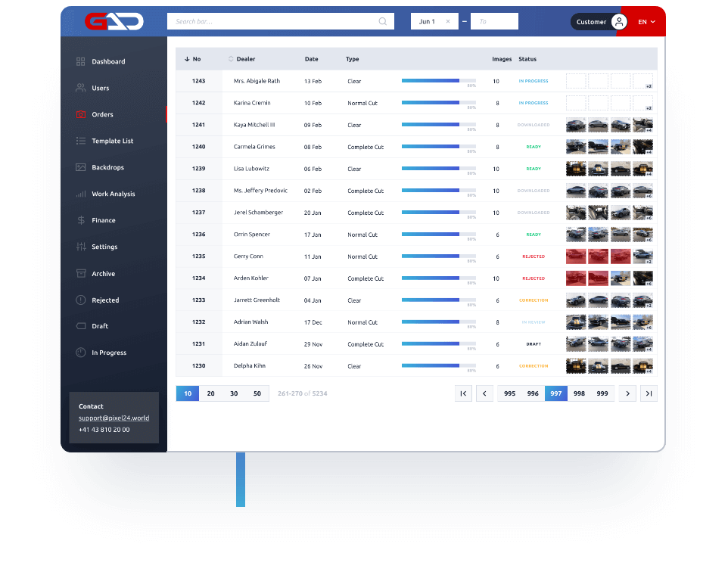Open the Rejected menu item
728x575 pixels.
105,300
